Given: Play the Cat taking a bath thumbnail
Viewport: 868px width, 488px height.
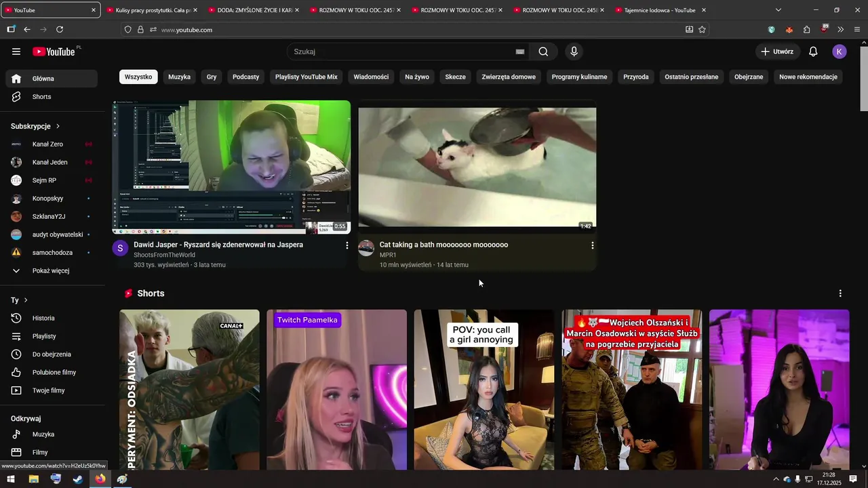Looking at the screenshot, I should click(477, 167).
